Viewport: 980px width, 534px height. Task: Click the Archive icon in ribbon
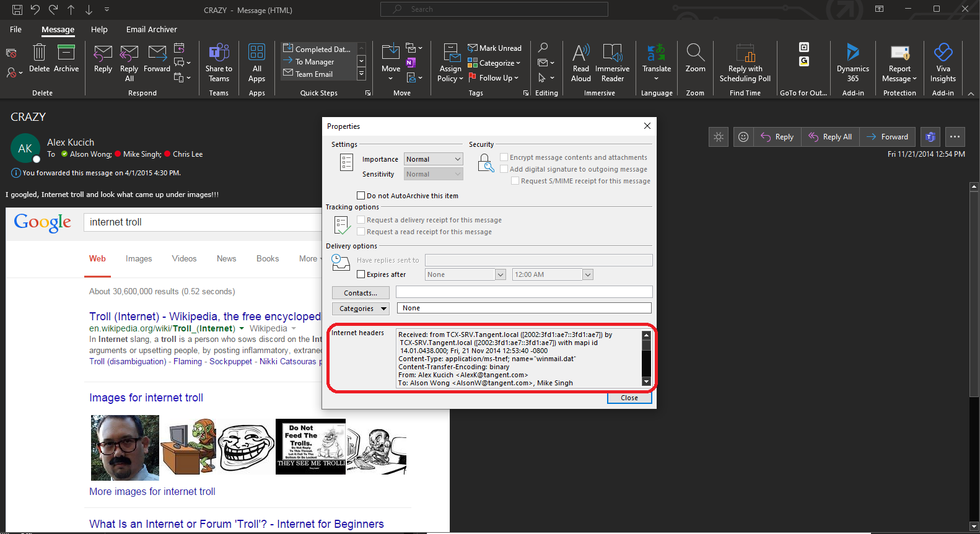66,53
